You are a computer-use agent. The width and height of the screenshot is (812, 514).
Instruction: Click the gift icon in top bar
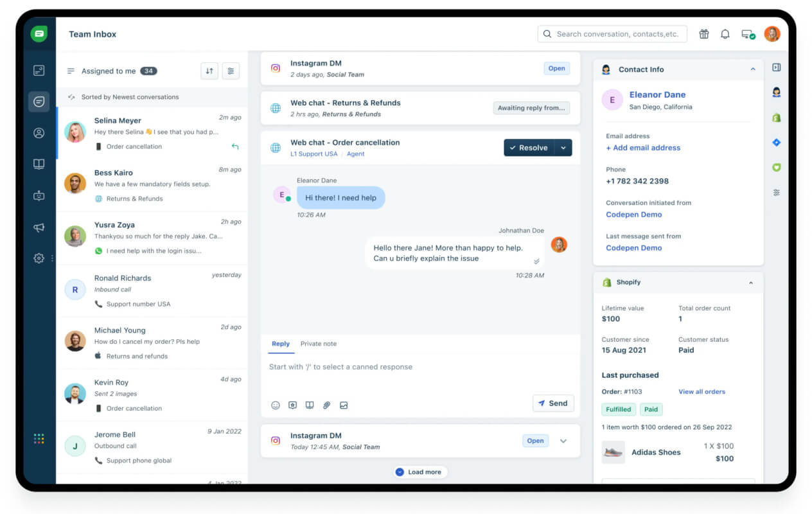point(704,34)
